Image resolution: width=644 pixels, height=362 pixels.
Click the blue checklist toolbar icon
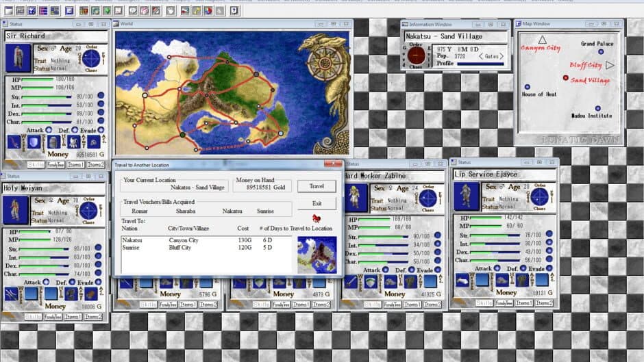point(32,11)
